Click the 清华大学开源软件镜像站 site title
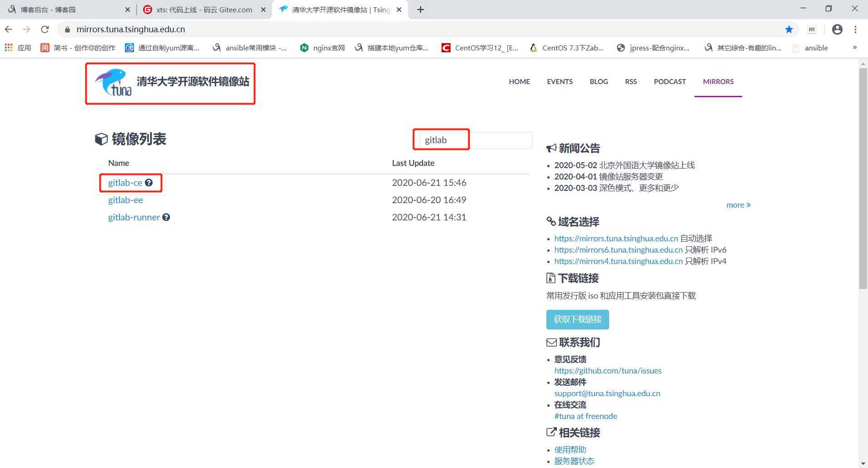 193,82
